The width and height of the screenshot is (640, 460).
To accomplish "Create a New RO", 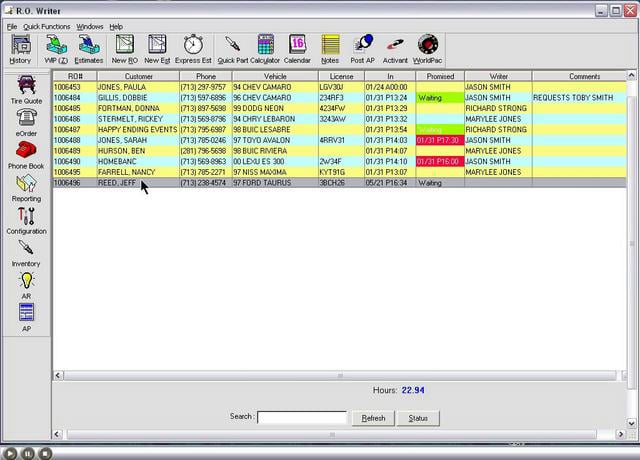I will [124, 49].
